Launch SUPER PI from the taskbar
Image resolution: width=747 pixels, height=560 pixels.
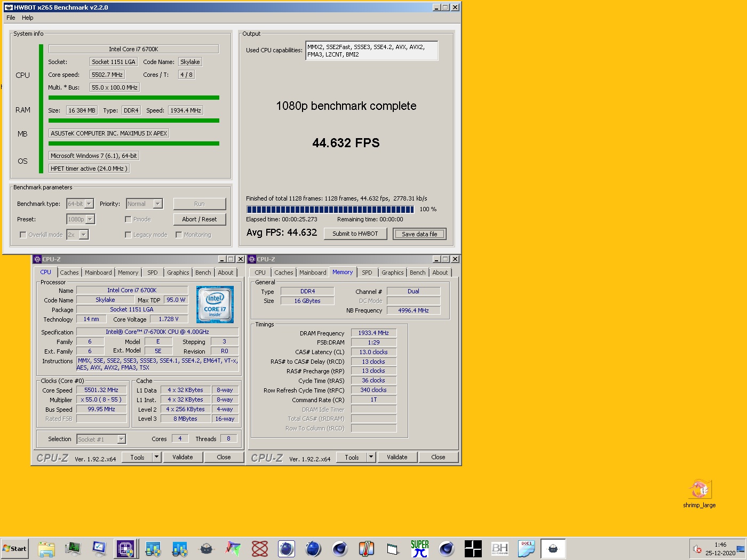419,549
